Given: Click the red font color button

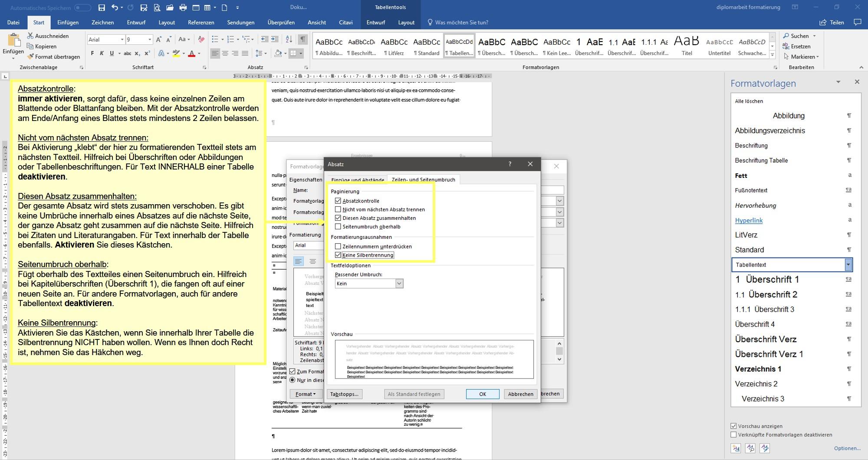Looking at the screenshot, I should coord(191,53).
